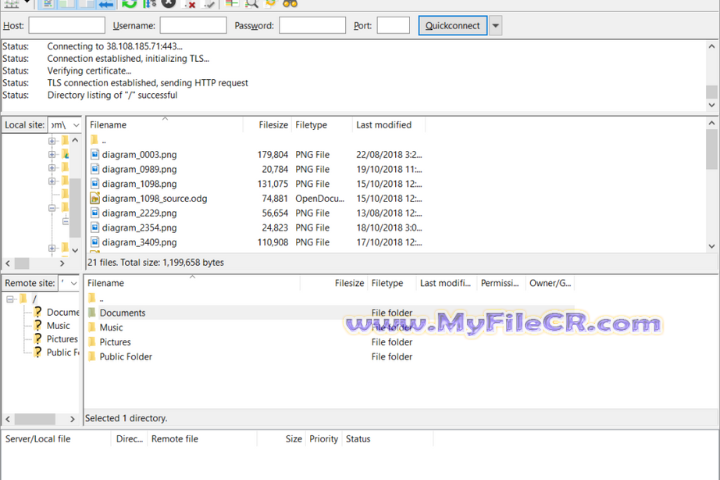Open the Local site path dropdown
The image size is (720, 480).
[76, 125]
